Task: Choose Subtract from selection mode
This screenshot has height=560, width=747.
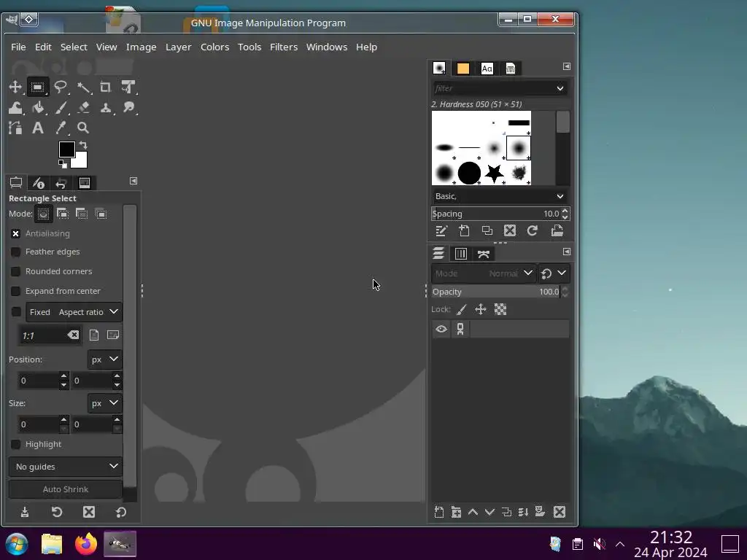Action: tap(82, 214)
